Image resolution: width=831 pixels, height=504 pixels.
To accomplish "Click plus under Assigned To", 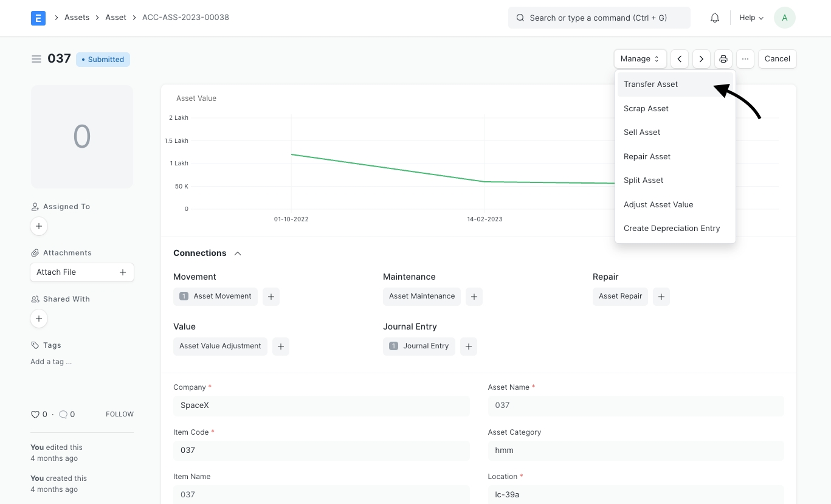I will (x=39, y=226).
